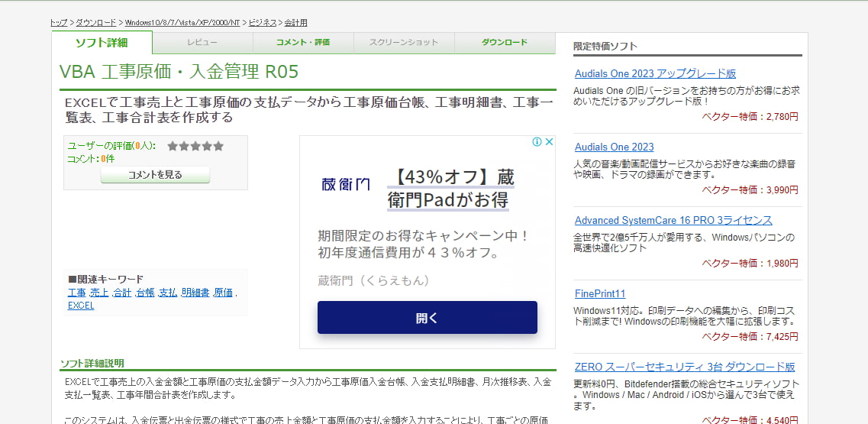Navigate to ビジネス breadcrumb category

point(263,23)
